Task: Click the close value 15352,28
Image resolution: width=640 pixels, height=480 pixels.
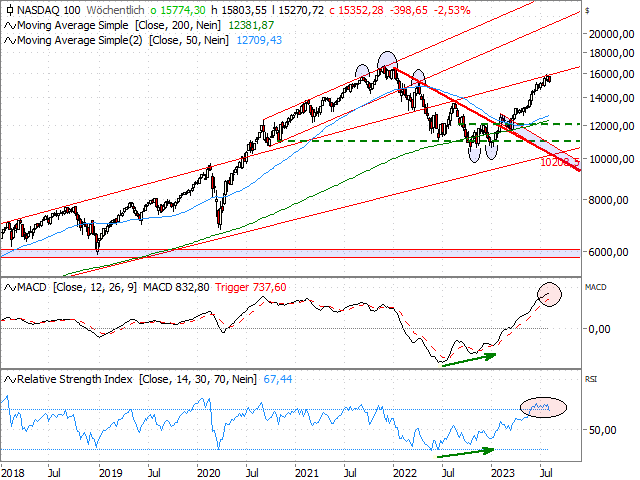Action: point(356,10)
